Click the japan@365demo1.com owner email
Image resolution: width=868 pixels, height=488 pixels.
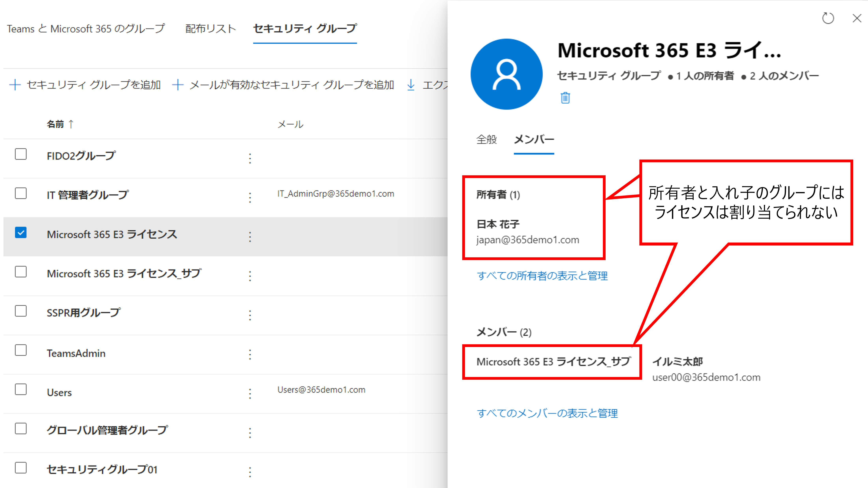click(528, 240)
